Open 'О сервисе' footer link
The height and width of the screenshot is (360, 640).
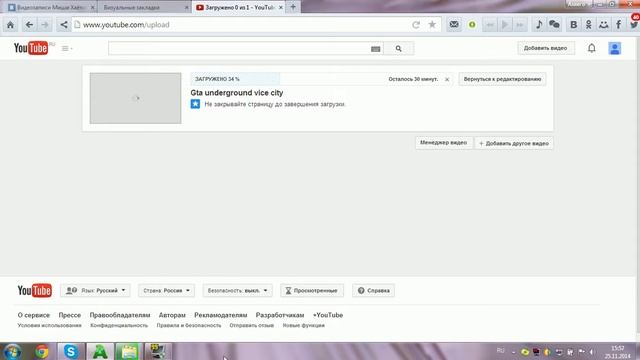point(33,315)
